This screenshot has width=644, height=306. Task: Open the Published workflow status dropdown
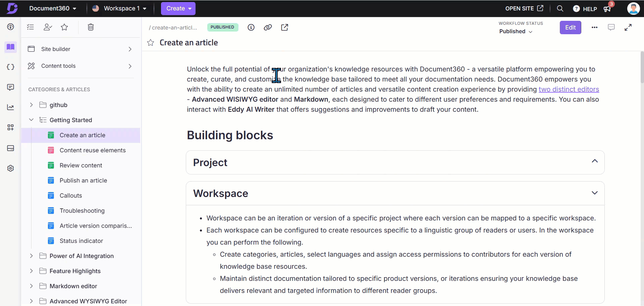tap(516, 31)
